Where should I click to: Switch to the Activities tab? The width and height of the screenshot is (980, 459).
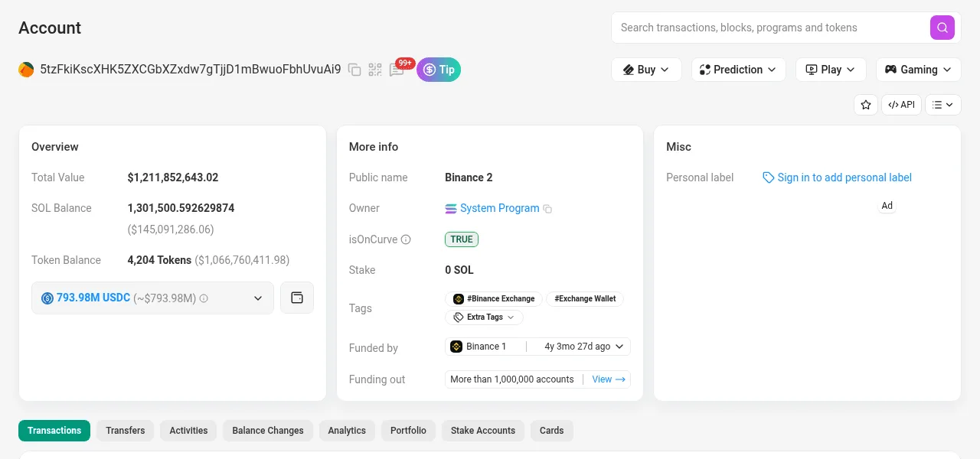tap(188, 431)
